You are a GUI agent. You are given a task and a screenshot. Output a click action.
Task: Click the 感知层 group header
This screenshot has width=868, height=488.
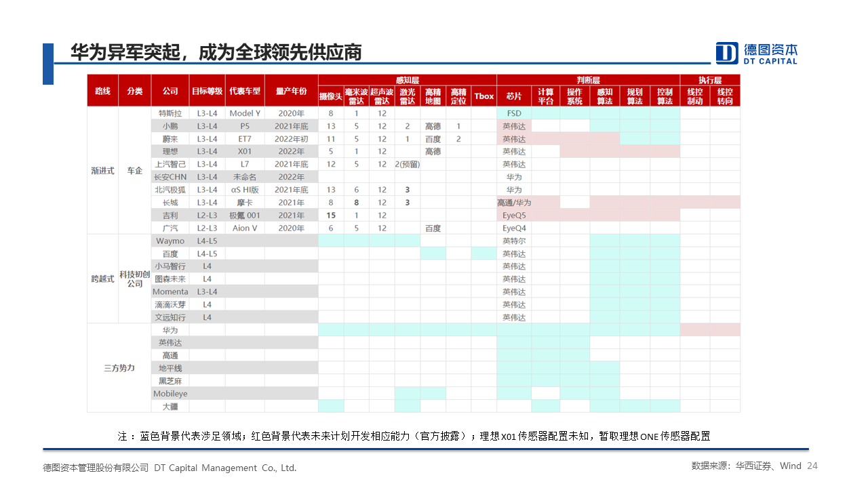[407, 80]
